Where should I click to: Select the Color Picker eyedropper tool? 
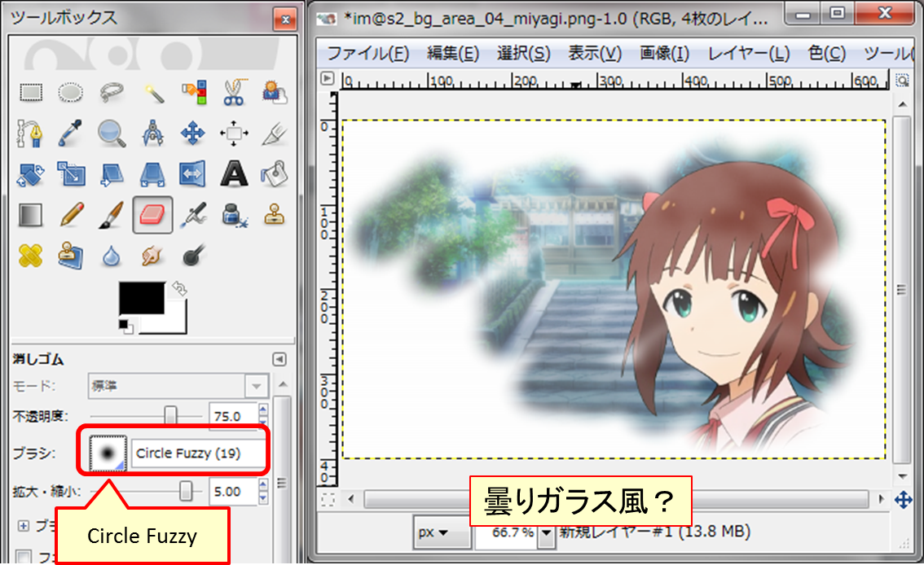[x=71, y=134]
